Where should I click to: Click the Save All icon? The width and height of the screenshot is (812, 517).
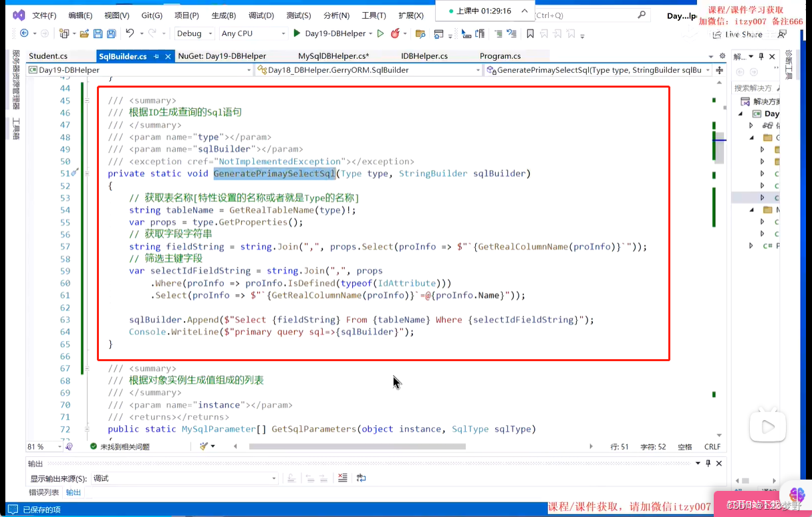(x=110, y=35)
